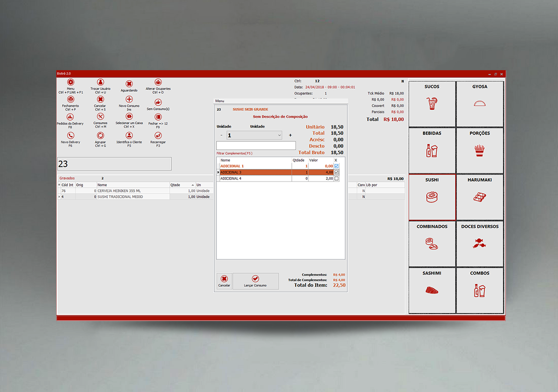The image size is (558, 392).
Task: Open Fechamento printer icon
Action: tap(71, 99)
